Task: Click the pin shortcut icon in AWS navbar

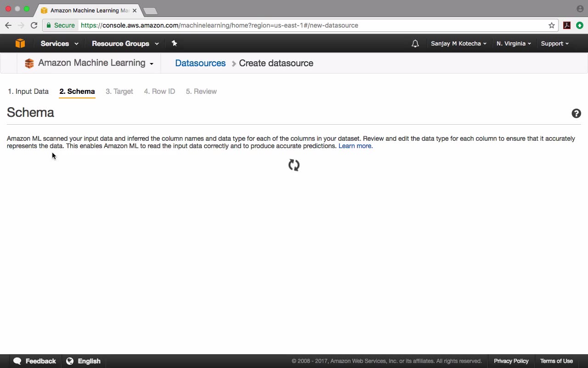Action: 174,43
